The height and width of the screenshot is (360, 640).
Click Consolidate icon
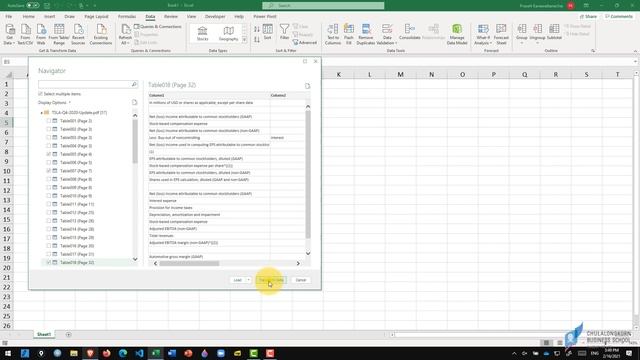click(x=409, y=29)
